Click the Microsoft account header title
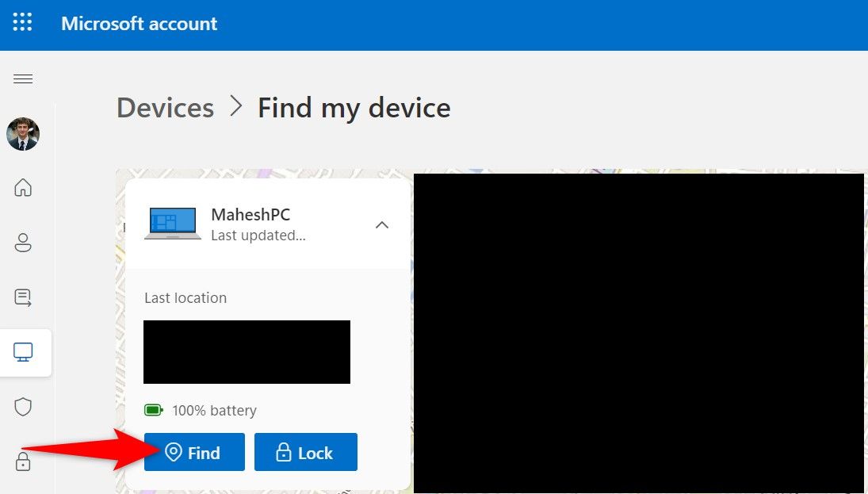The width and height of the screenshot is (868, 494). 139,23
